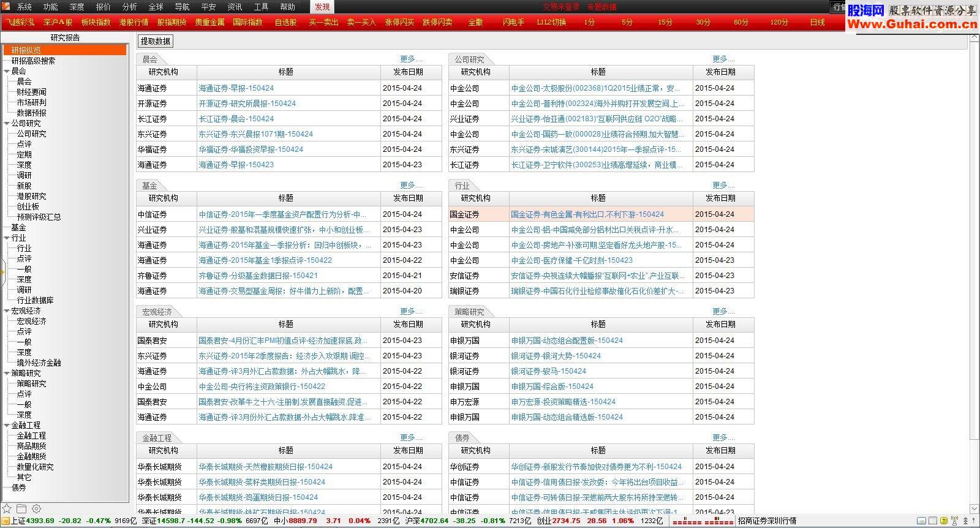Switch to the 发现 tab
Image resolution: width=980 pixels, height=528 pixels.
[322, 7]
